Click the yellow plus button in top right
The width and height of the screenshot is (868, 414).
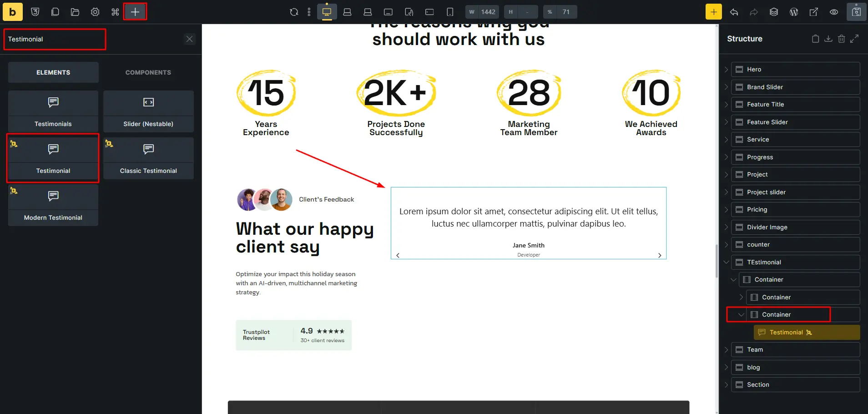(713, 12)
